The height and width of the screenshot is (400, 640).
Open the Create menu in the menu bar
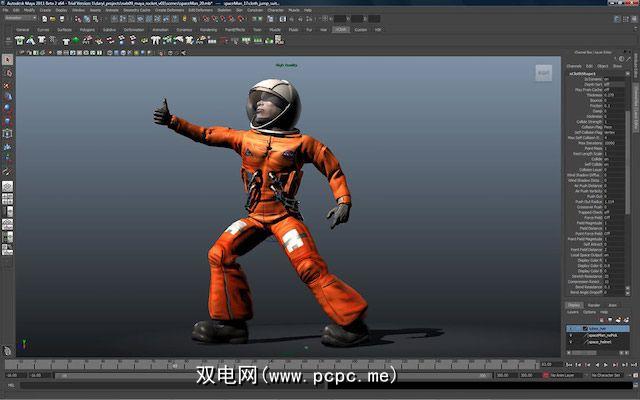pos(45,9)
